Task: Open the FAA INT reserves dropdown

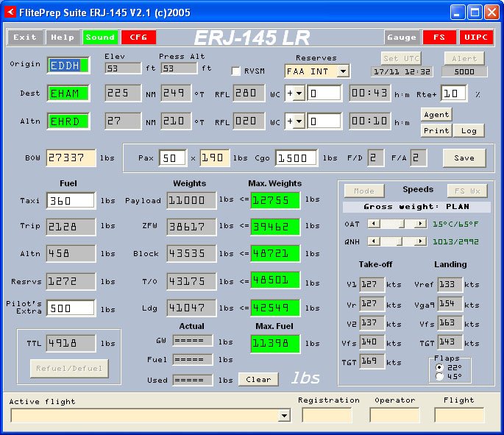Action: [x=343, y=71]
